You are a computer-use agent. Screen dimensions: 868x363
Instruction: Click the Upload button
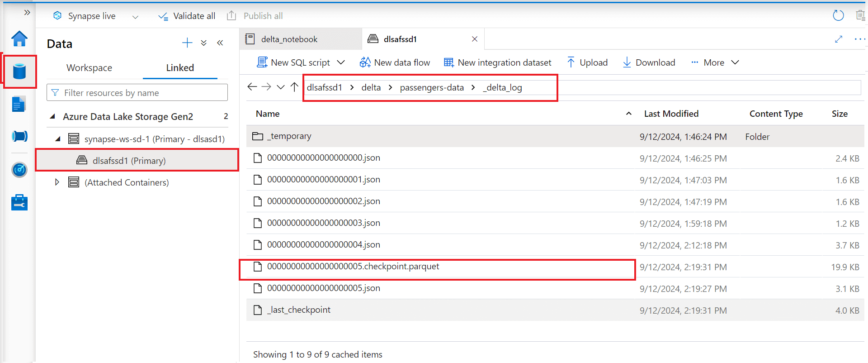(587, 62)
